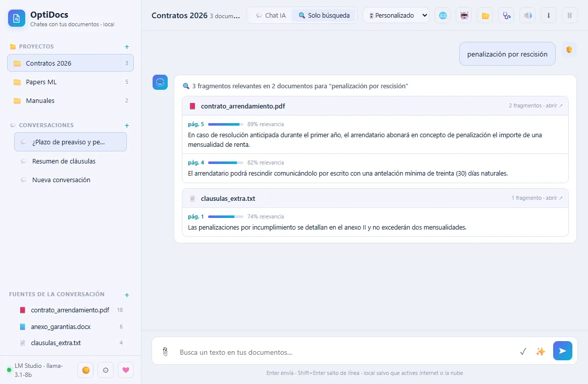Open contrato_arrendamiento.pdf via '2 fragmentos · abrir'
This screenshot has height=384, width=588.
point(535,105)
